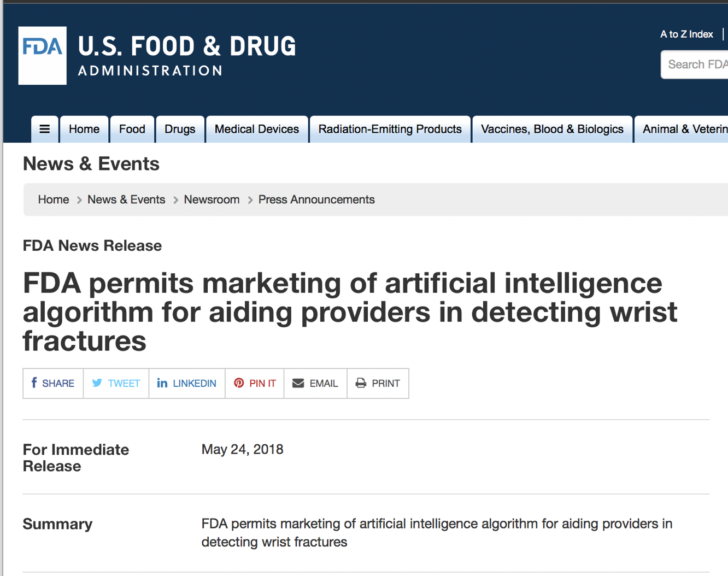Open Vaccines, Blood & Biologics tab
Viewport: 728px width, 576px height.
point(552,129)
